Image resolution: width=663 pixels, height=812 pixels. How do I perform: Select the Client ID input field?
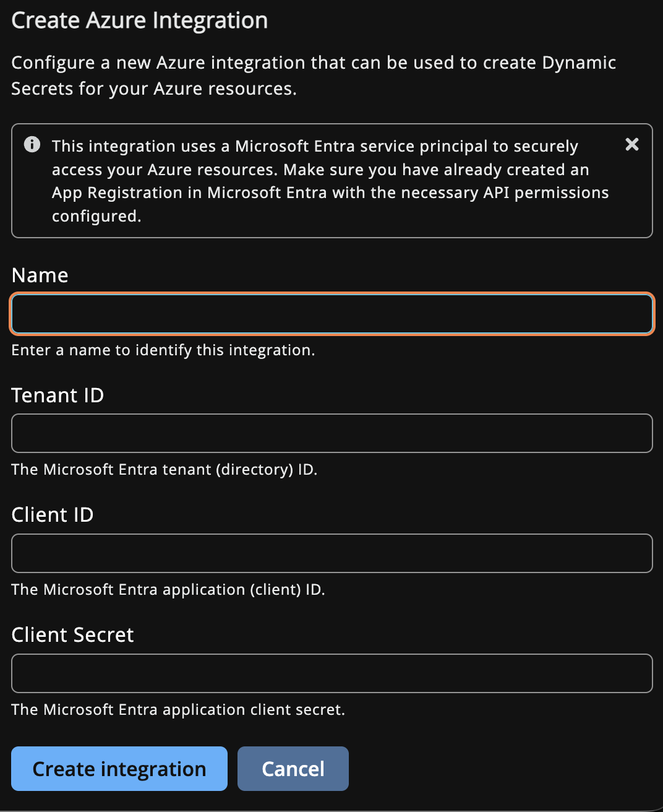point(332,553)
